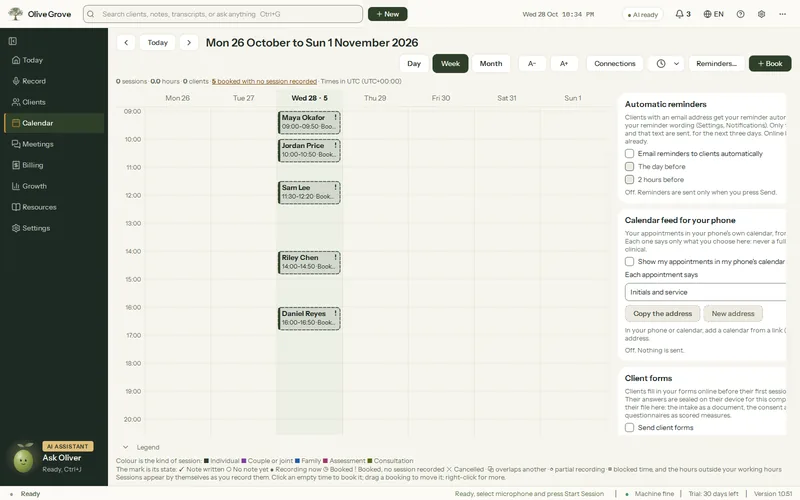Open Growth in the sidebar
This screenshot has width=800, height=500.
coord(54,186)
